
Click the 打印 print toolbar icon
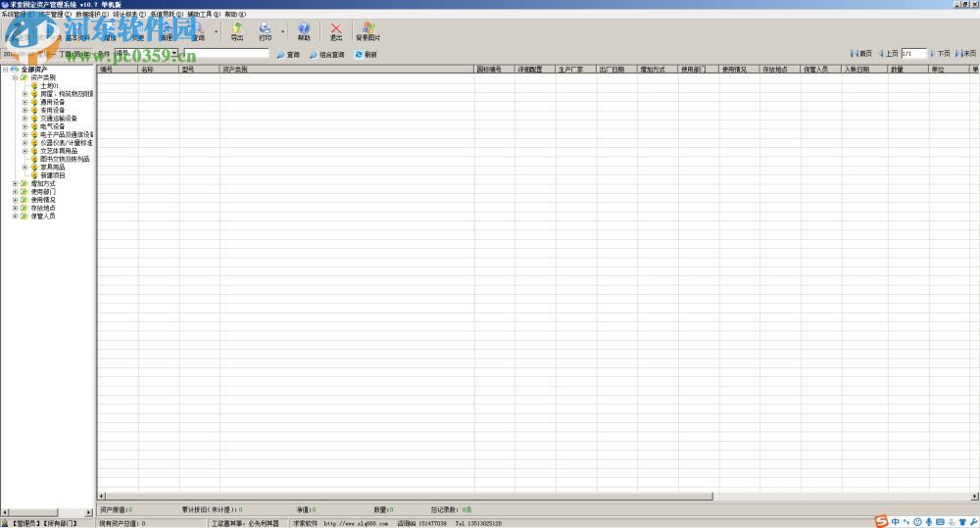point(265,31)
